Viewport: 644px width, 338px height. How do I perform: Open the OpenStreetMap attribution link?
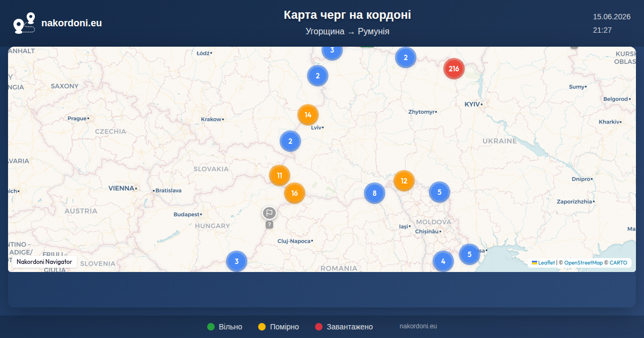583,263
